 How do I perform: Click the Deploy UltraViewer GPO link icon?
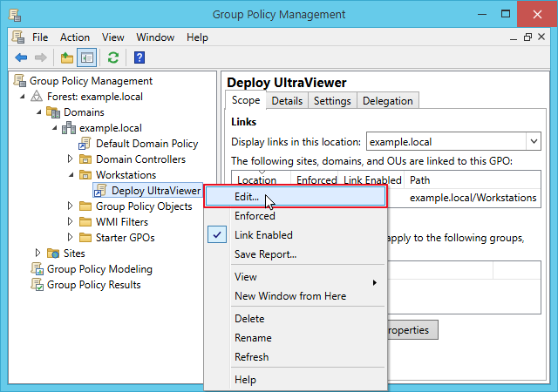[x=100, y=191]
